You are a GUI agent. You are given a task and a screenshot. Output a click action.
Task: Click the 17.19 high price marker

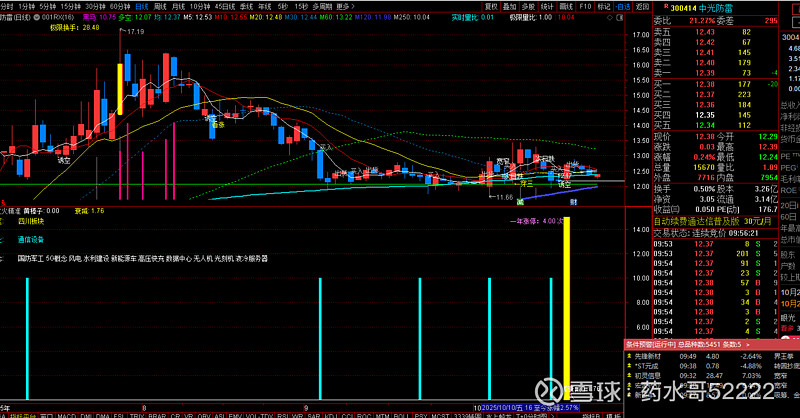135,32
